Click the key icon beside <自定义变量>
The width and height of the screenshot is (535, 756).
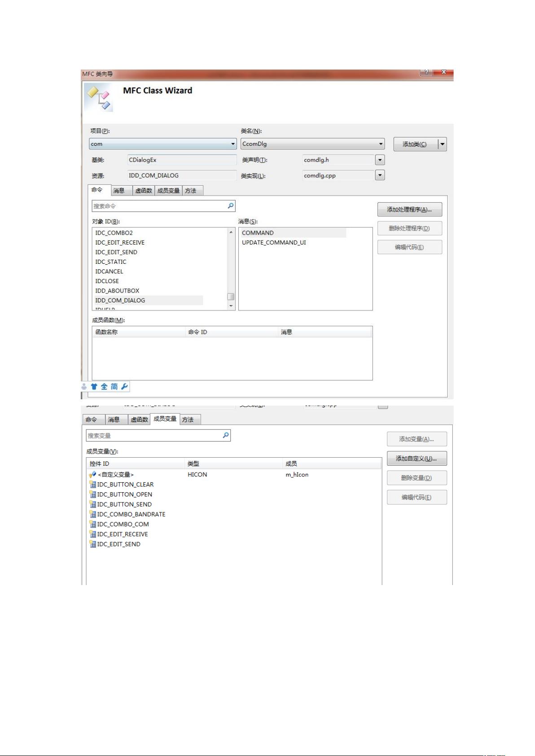coord(92,474)
